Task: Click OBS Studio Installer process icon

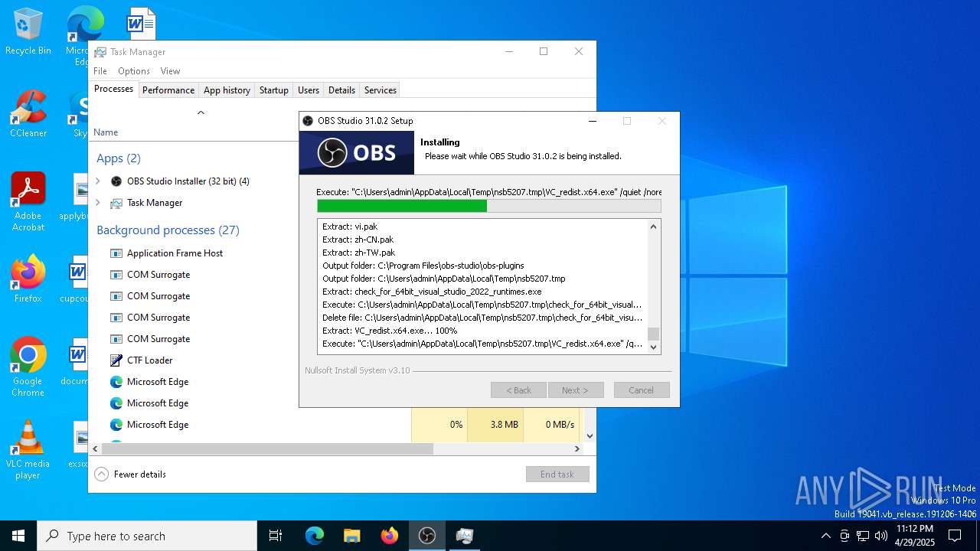Action: pos(116,181)
